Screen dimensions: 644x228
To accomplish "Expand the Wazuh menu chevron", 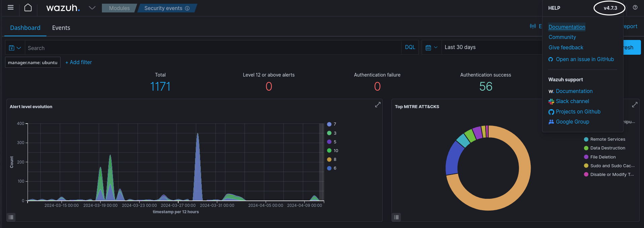I will click(x=92, y=8).
